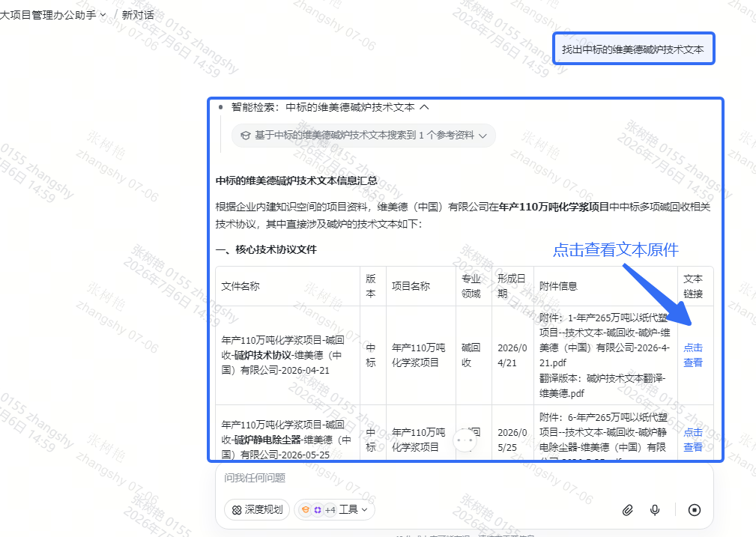Click the reference materials cap icon

(246, 136)
